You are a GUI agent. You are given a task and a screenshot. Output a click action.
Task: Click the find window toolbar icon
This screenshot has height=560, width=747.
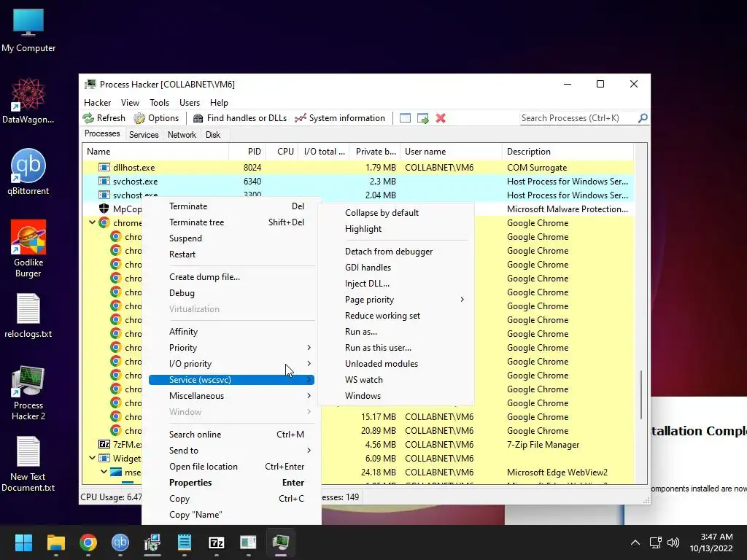(405, 118)
